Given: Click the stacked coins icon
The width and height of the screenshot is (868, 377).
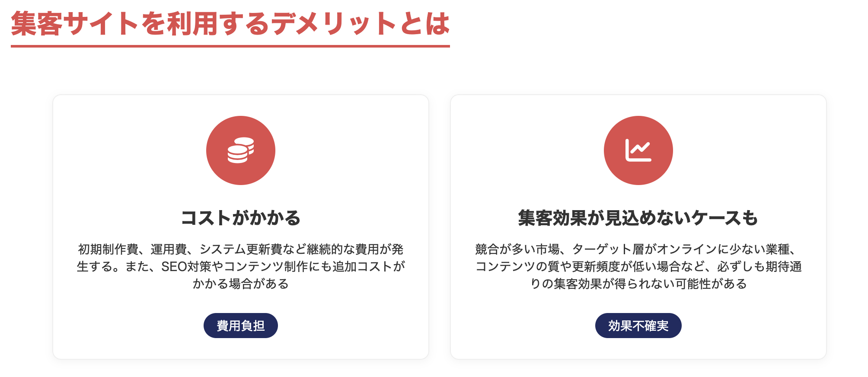Looking at the screenshot, I should click(241, 150).
